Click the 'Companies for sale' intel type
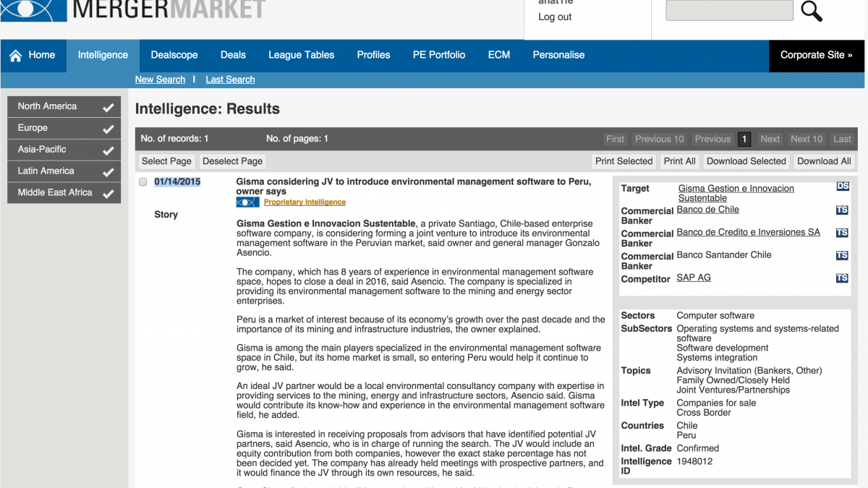The image size is (868, 488). pos(716,403)
